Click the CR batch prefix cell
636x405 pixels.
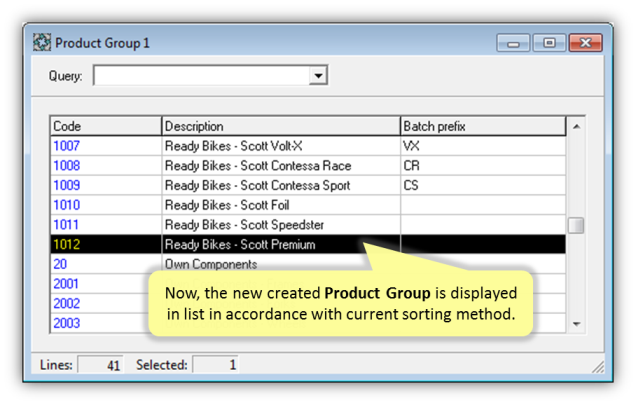pyautogui.click(x=483, y=166)
